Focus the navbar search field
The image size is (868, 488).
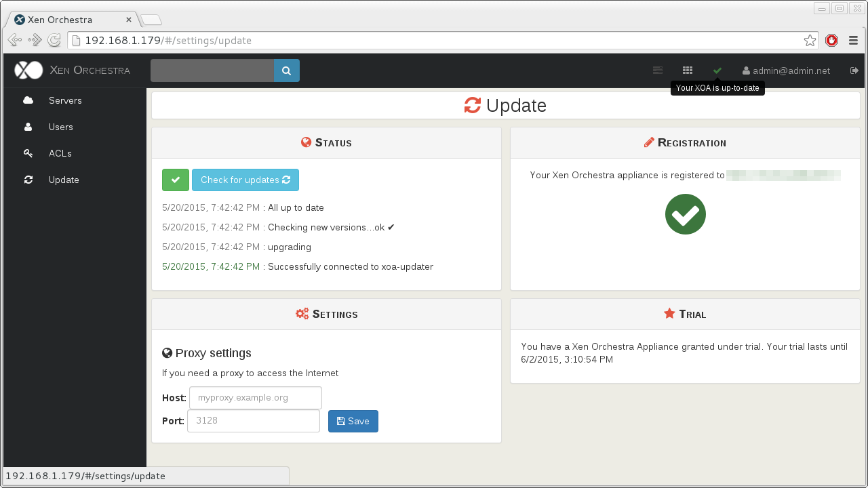coord(212,70)
